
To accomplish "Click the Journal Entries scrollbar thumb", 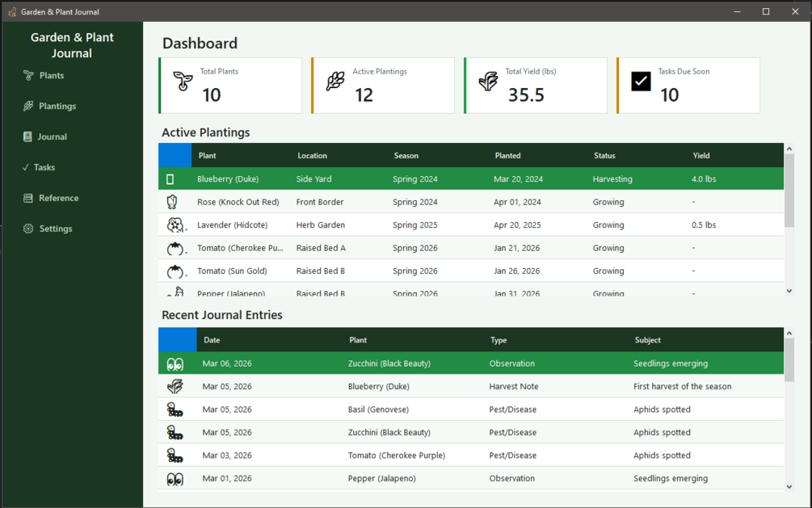I will tap(789, 360).
